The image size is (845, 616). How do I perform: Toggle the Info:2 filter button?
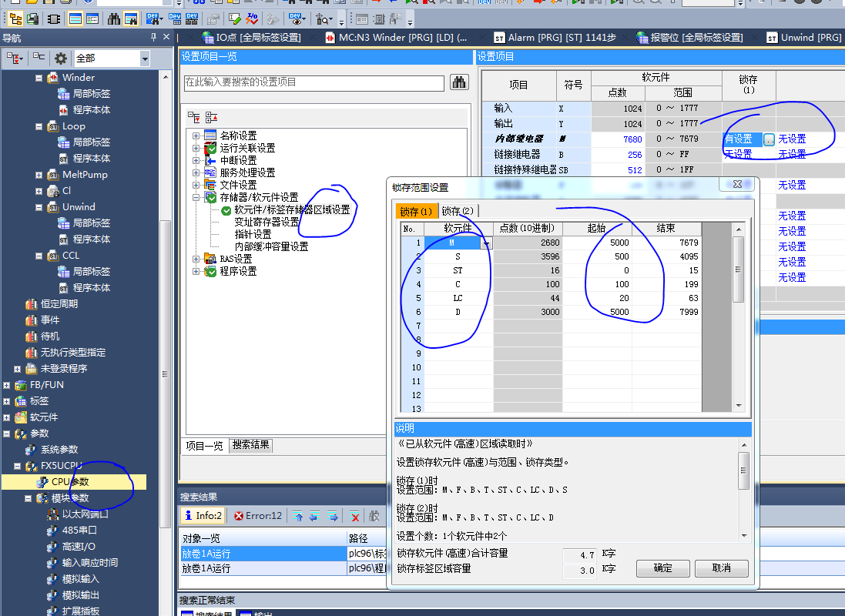click(x=203, y=516)
